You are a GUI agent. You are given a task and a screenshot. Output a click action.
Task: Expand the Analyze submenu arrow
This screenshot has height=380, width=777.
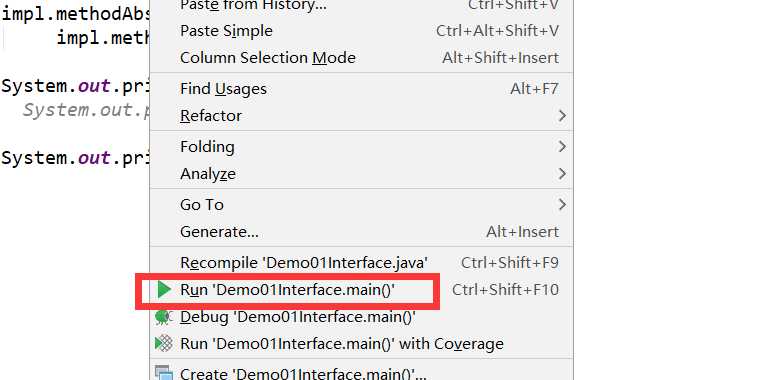[x=562, y=174]
